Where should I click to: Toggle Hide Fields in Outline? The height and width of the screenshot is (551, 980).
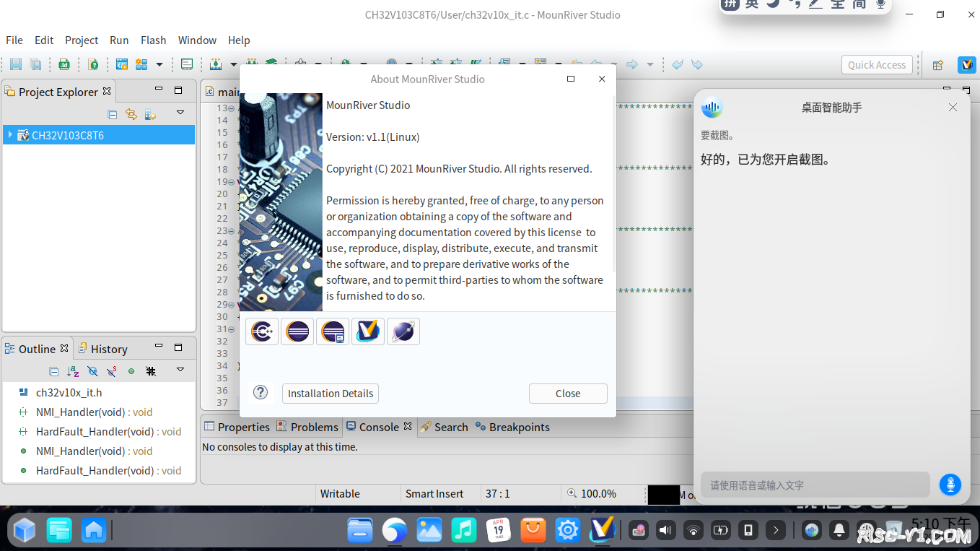point(92,371)
